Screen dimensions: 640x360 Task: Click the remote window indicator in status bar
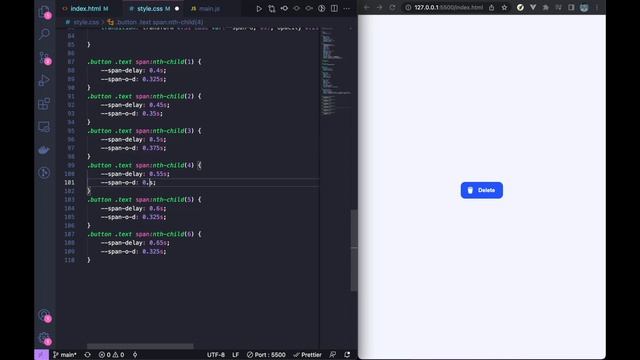click(41, 355)
